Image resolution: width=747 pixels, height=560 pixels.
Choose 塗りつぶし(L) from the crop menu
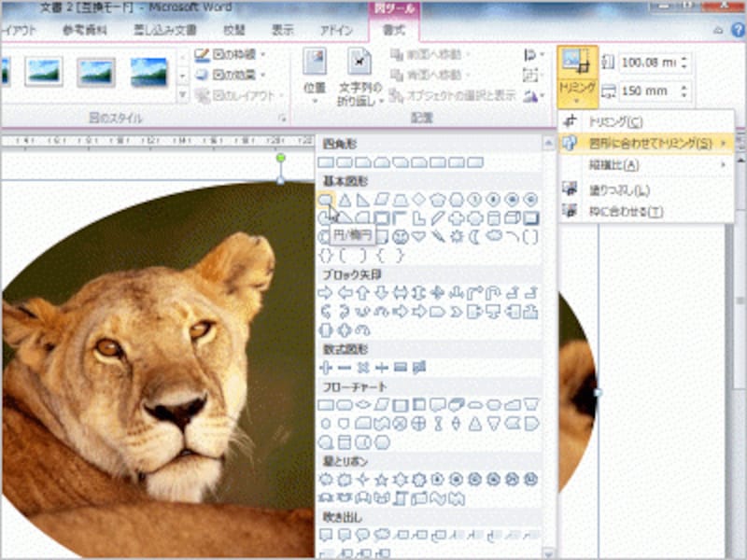[x=645, y=189]
